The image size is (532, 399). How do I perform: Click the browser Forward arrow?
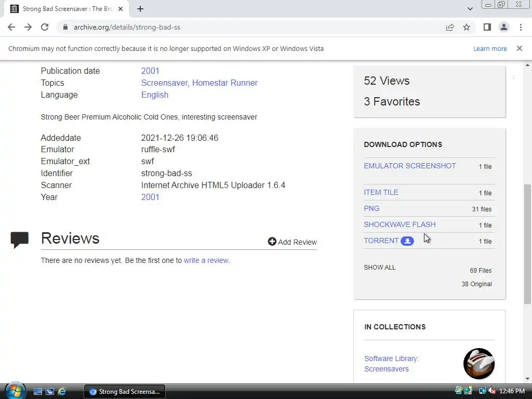28,27
